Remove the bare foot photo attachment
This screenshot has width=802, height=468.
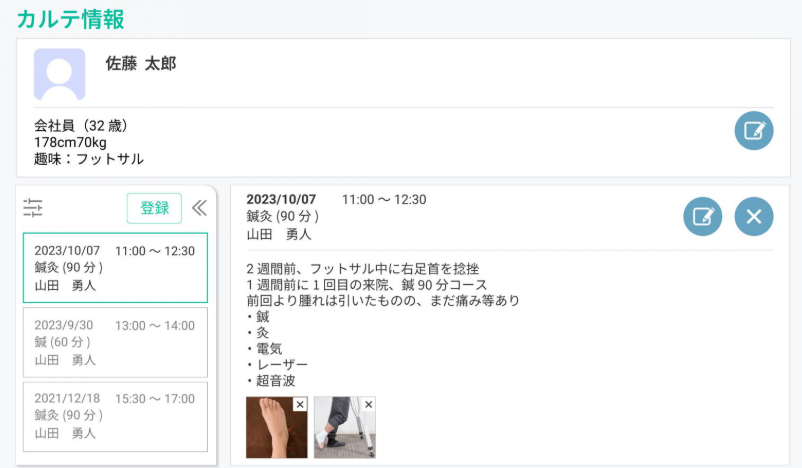point(299,404)
